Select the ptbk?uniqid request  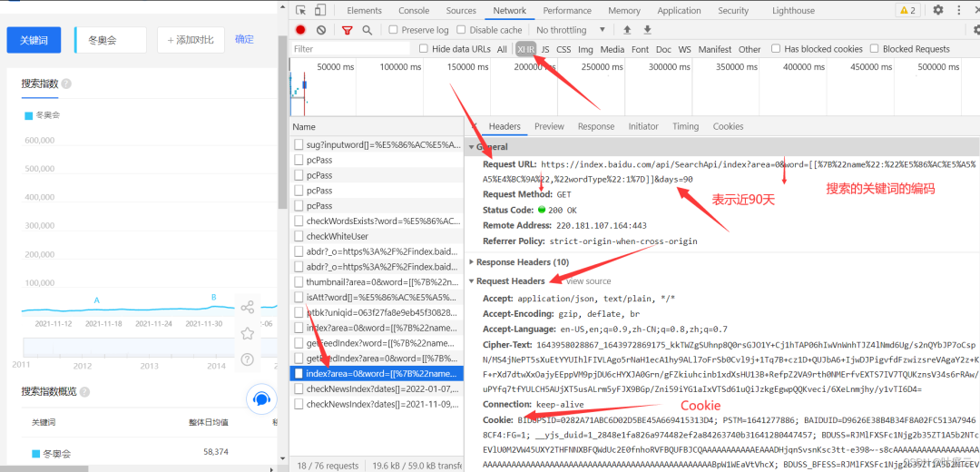(x=377, y=312)
